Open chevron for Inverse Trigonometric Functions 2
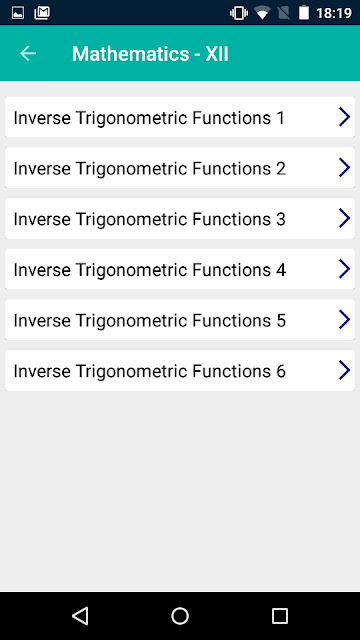Screen dimensions: 360x640 [x=344, y=168]
